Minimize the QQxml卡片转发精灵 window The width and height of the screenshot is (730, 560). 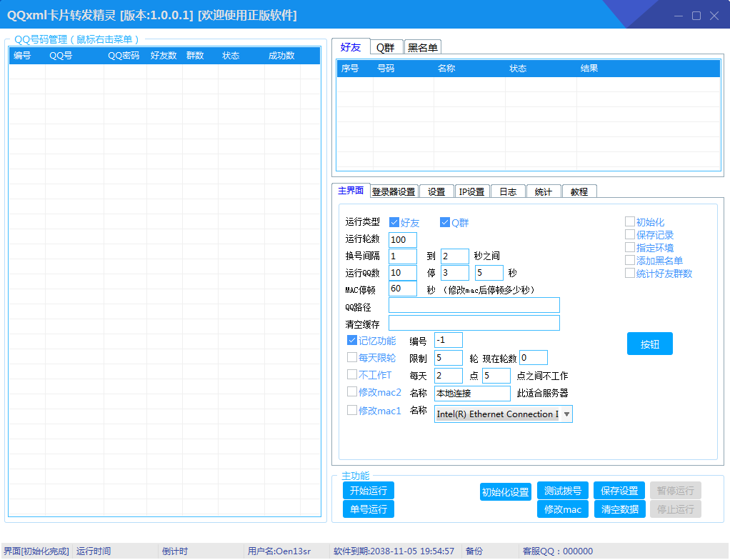679,16
